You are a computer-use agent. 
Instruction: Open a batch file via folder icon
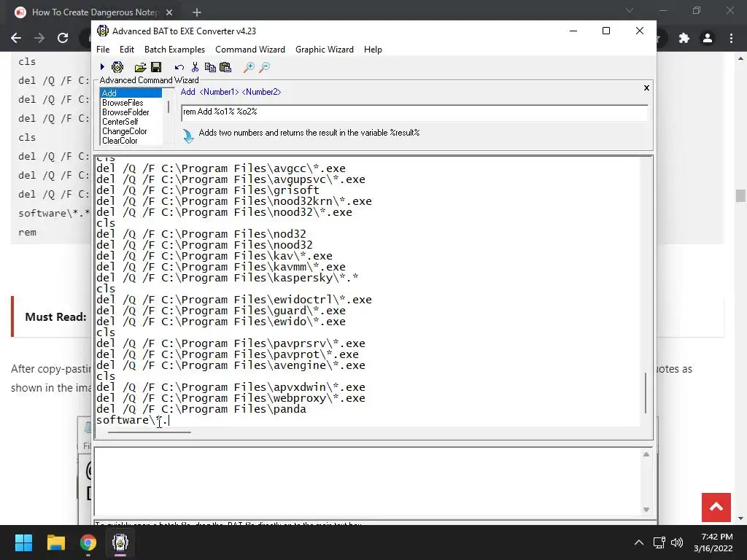(141, 68)
